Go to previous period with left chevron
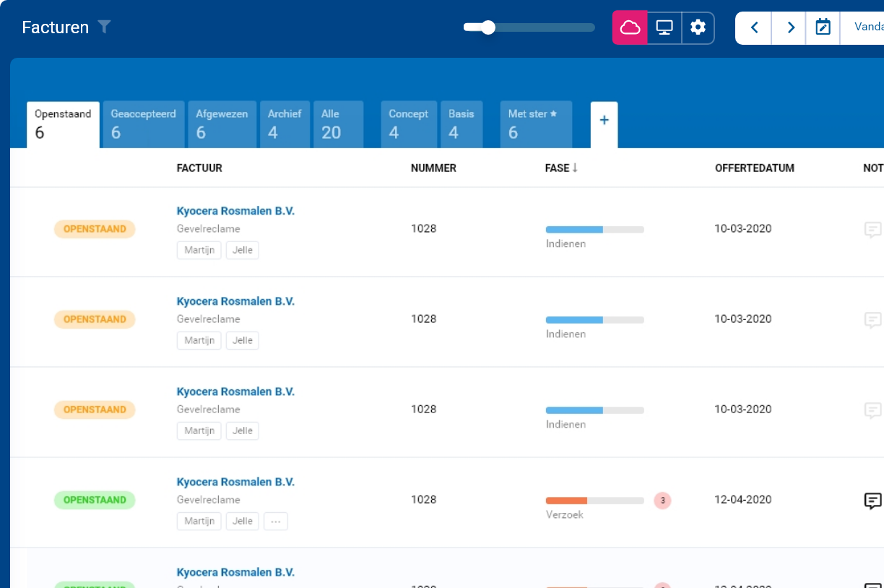884x588 pixels. tap(754, 28)
